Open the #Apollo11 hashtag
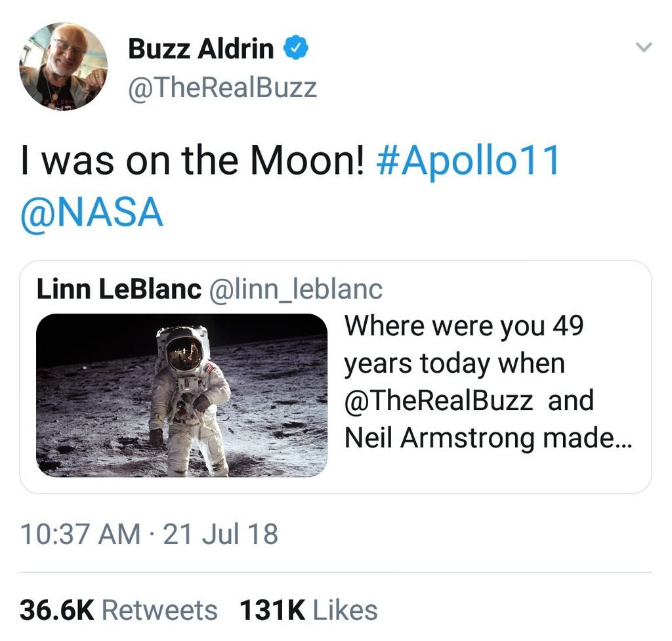 [469, 161]
